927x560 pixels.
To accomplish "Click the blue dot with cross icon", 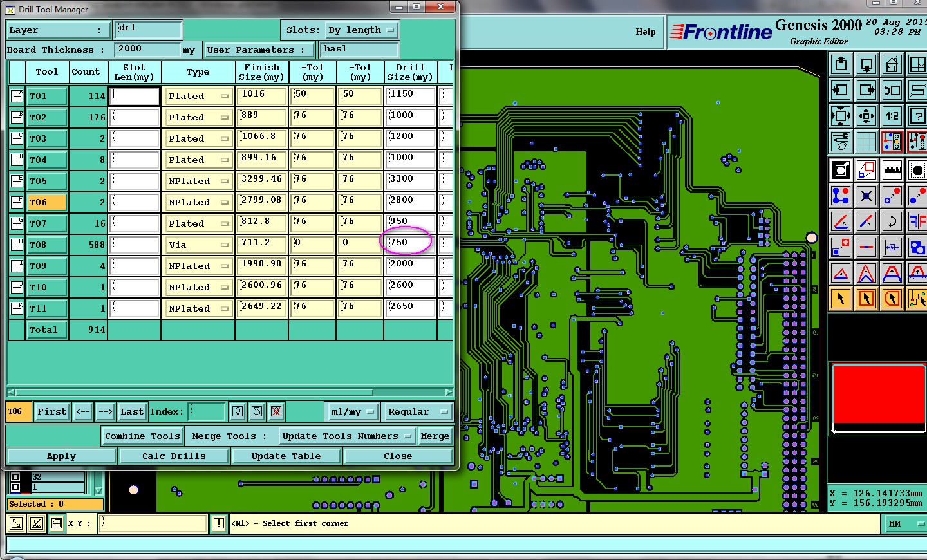I will coord(866,196).
